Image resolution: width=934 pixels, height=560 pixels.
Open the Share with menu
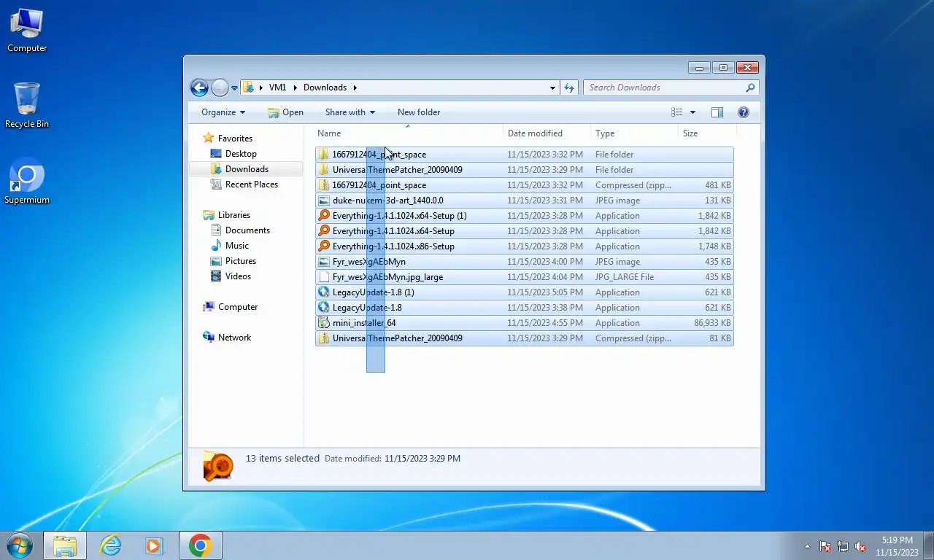click(x=350, y=112)
